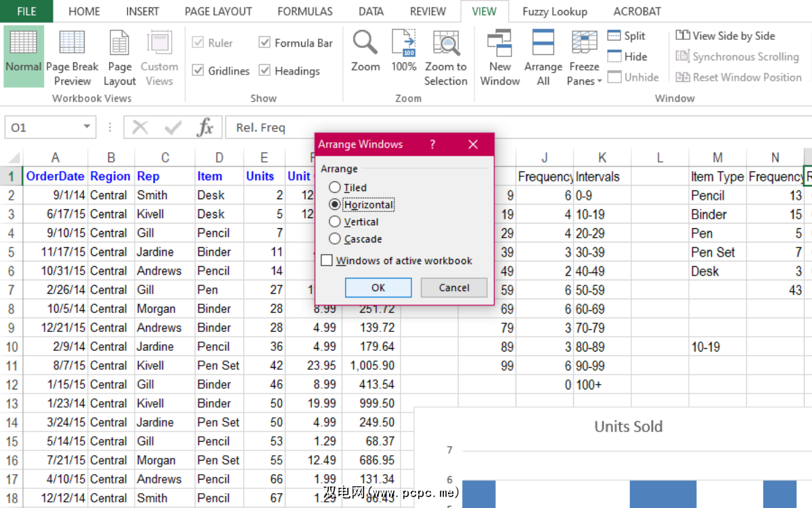Viewport: 812px width, 508px height.
Task: Set zoom to 100% icon
Action: 404,43
